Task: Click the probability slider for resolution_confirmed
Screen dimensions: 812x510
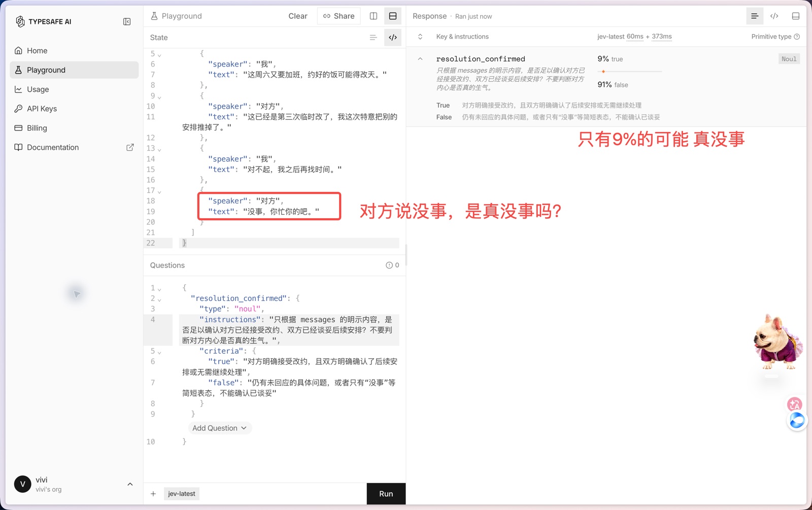Action: 630,72
